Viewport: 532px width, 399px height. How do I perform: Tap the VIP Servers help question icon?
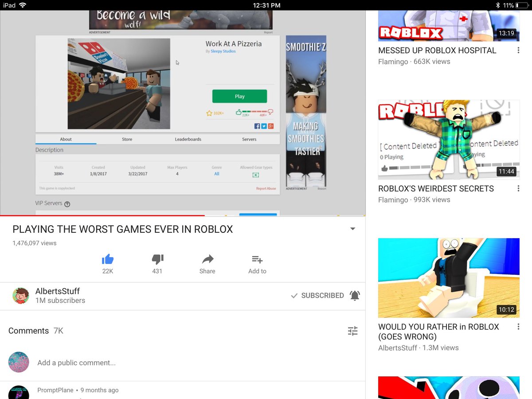(67, 204)
